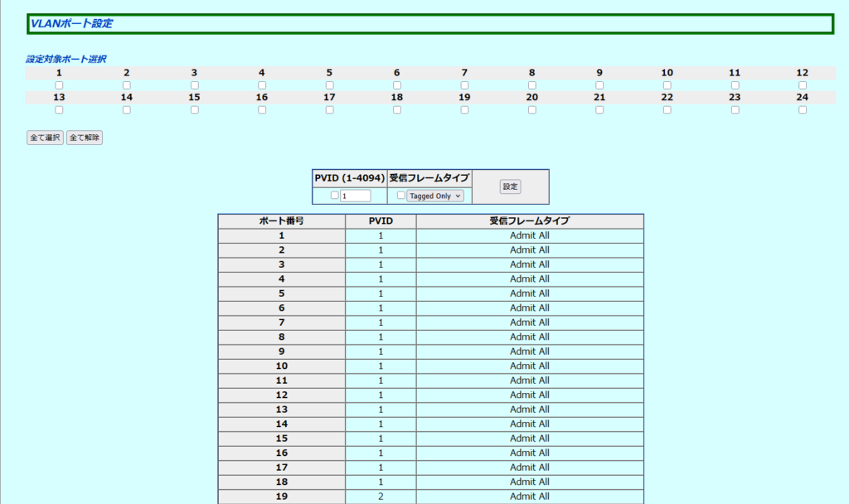
Task: Click the VLANポート設定 page title
Action: [71, 24]
